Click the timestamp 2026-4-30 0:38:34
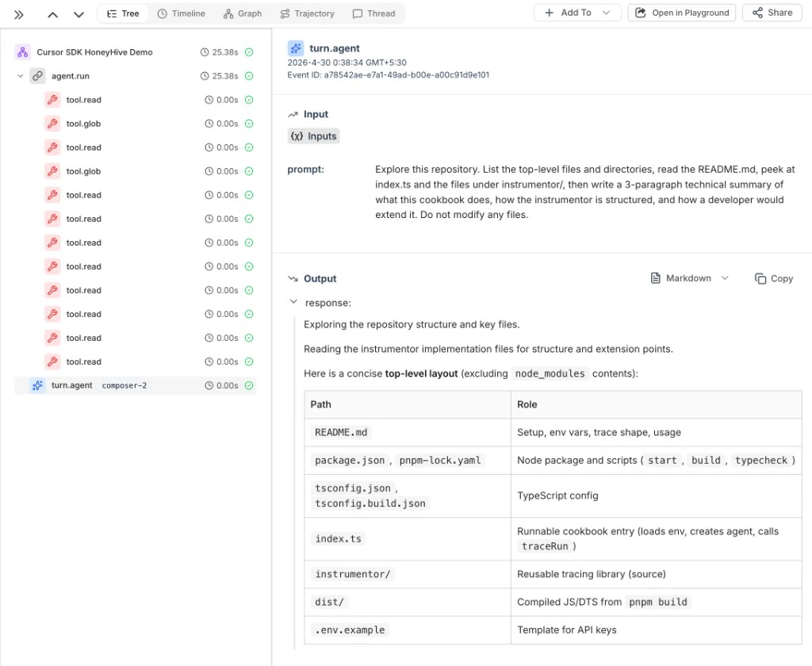Image resolution: width=812 pixels, height=666 pixels. coord(347,63)
